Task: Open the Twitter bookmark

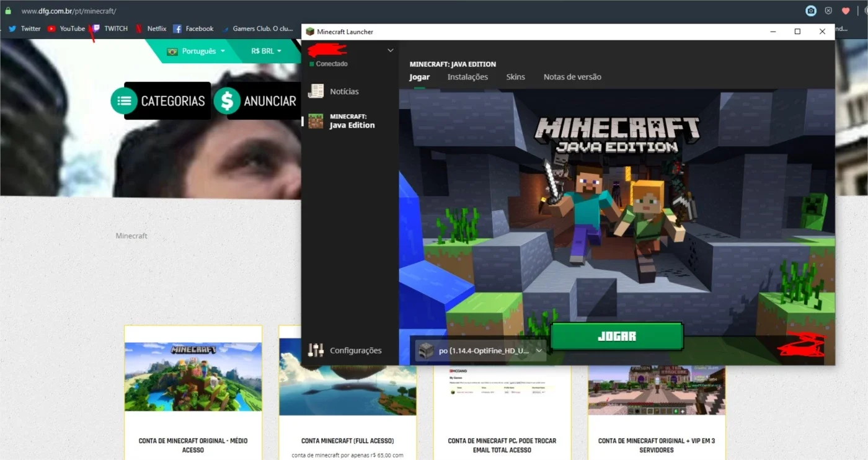Action: (25, 29)
